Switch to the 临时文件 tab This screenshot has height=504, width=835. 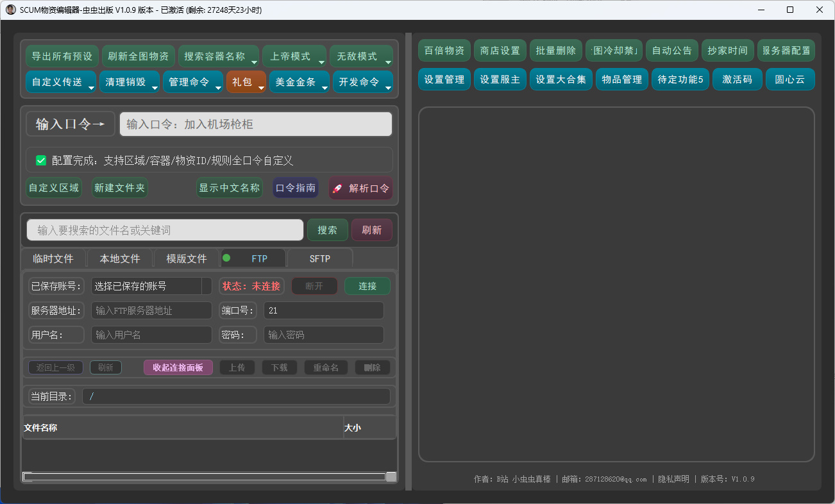point(53,258)
